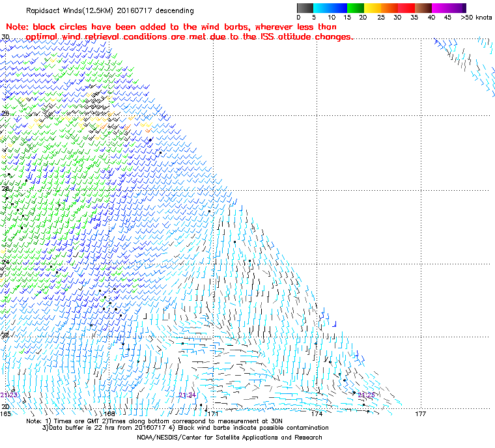495x448 pixels.
Task: Click the 174 longitude axis label
Action: click(x=317, y=413)
